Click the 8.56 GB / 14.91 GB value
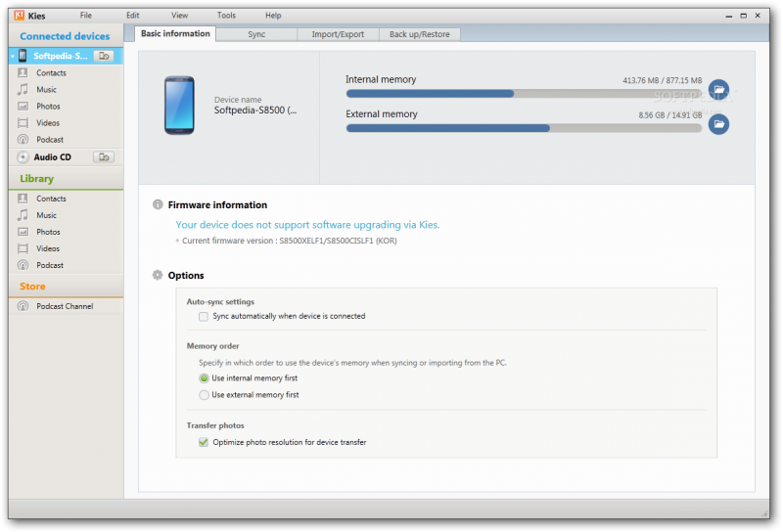Viewport: 783px width, 532px height. pyautogui.click(x=670, y=115)
